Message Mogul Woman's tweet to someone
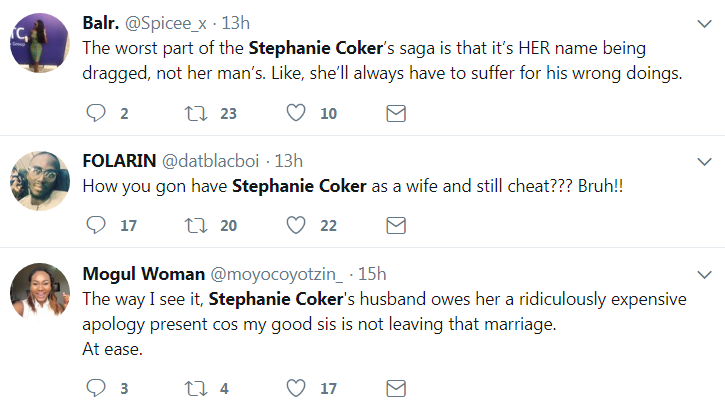 pos(395,387)
